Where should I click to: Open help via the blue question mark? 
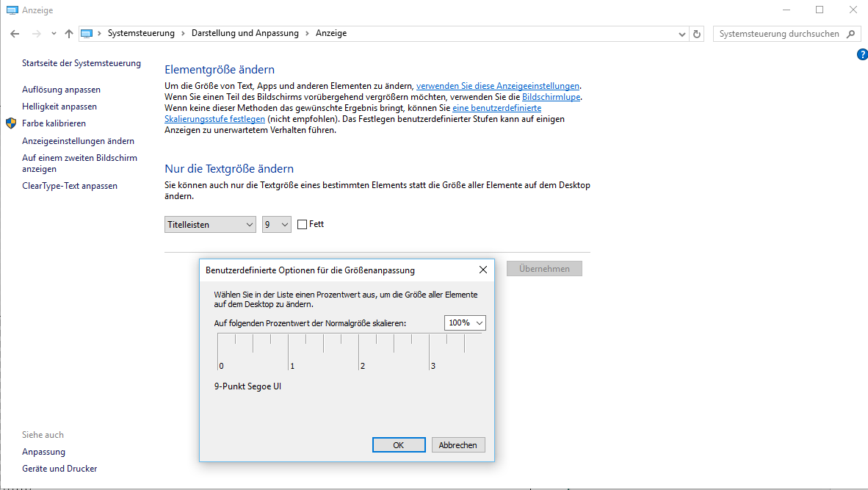(862, 54)
